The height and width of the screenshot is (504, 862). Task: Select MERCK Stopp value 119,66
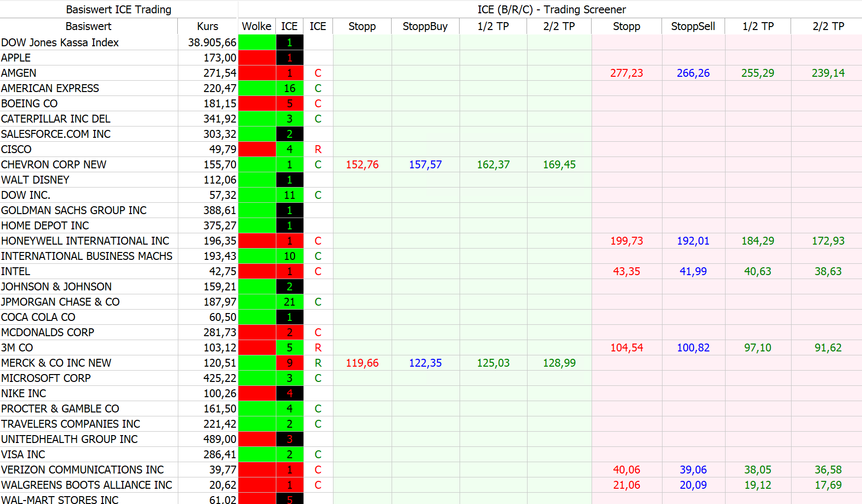[x=362, y=363]
